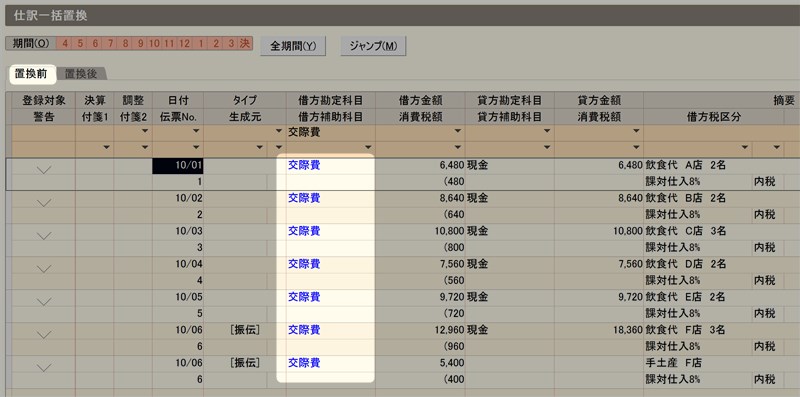Open the 貸方勘定科目 filter dropdown

(x=547, y=132)
